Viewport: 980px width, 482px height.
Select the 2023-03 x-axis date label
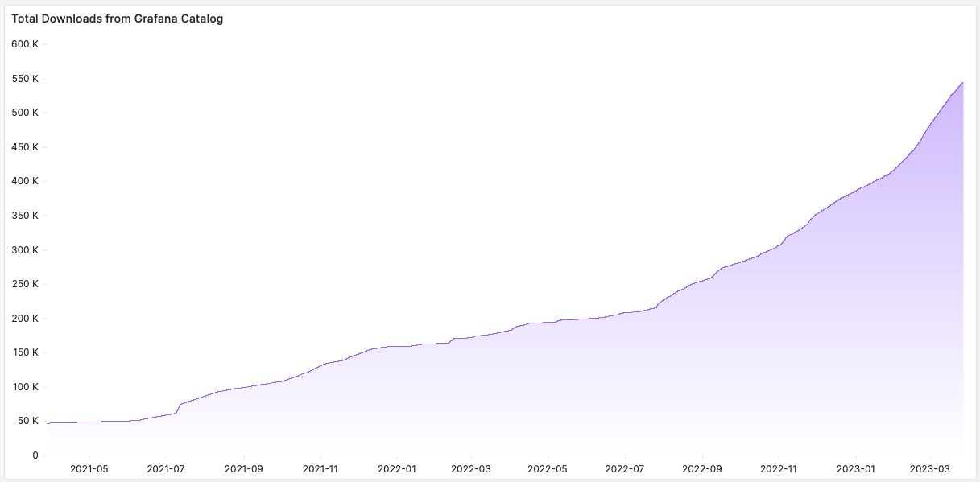point(930,468)
